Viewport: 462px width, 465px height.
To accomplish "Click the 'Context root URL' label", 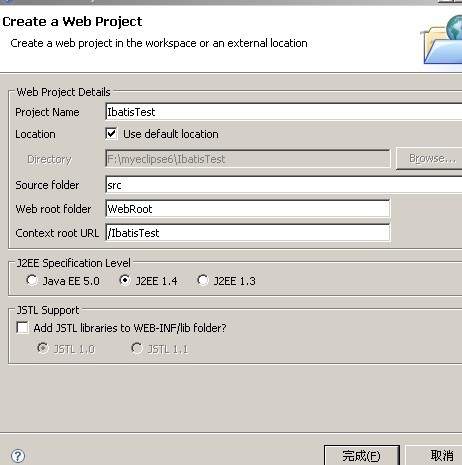I will (x=57, y=233).
